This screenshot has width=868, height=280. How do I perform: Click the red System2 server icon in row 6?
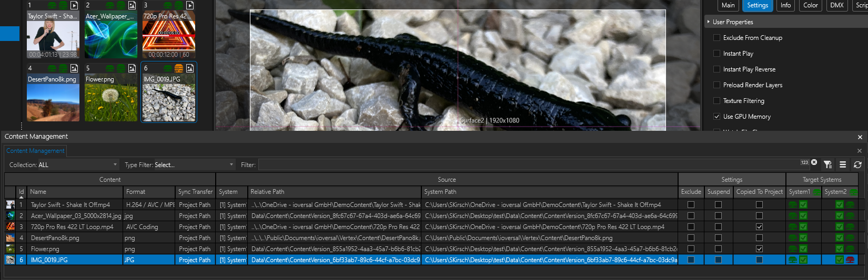[850, 260]
